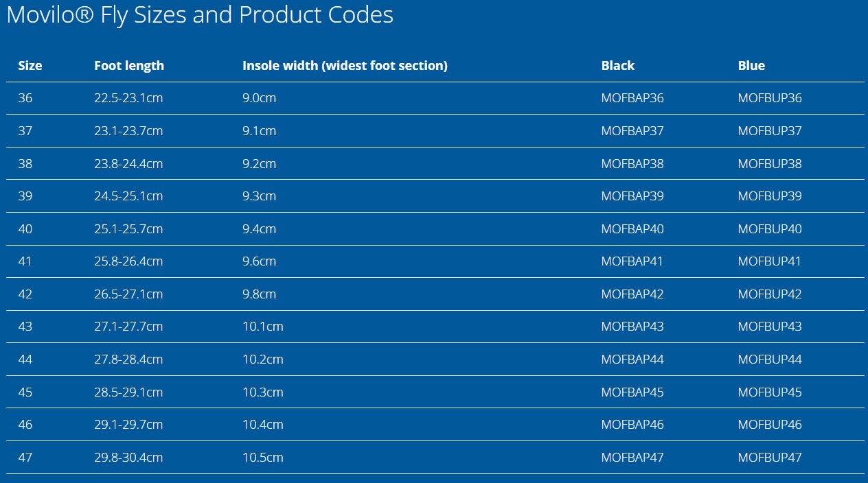This screenshot has width=868, height=483.
Task: Click the Blue column header
Action: (751, 66)
